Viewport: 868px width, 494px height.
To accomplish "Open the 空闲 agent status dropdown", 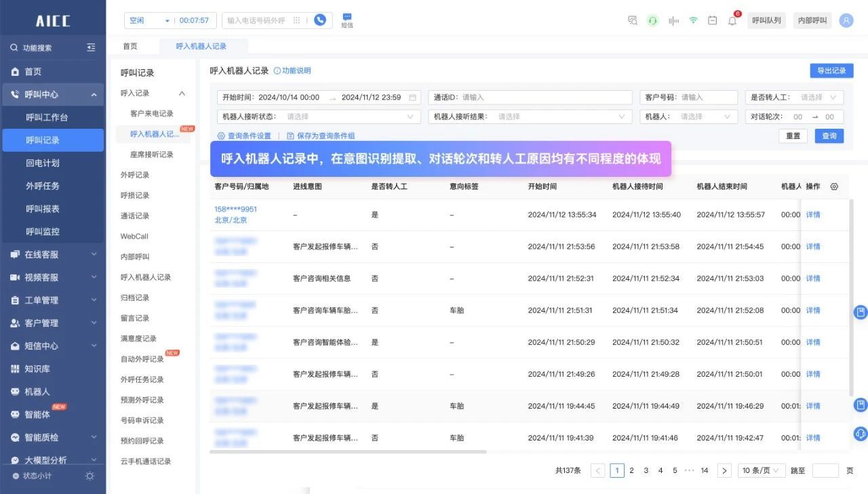I will (149, 20).
